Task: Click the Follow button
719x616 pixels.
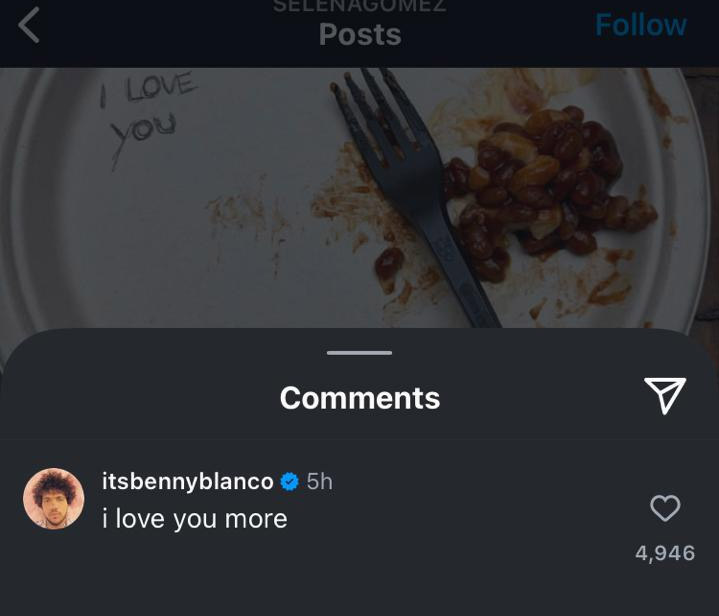Action: 640,25
